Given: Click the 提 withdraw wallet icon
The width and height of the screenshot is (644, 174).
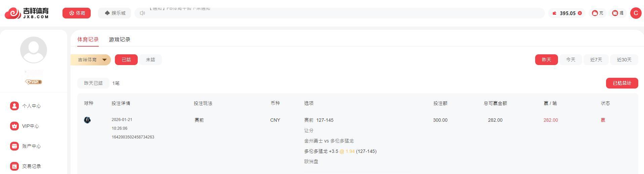Looking at the screenshot, I should (x=615, y=13).
